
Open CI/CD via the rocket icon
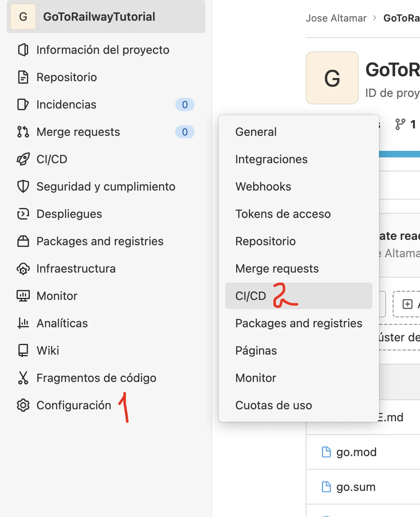(x=24, y=159)
